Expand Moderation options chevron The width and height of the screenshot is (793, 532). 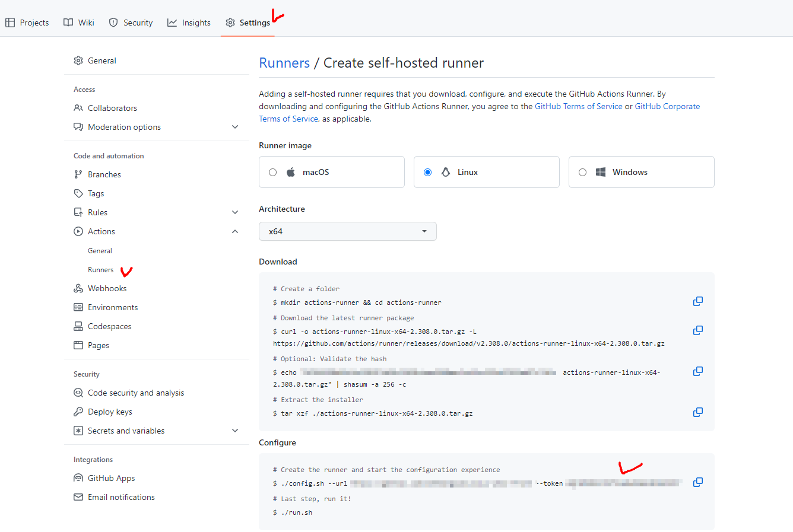pos(235,127)
